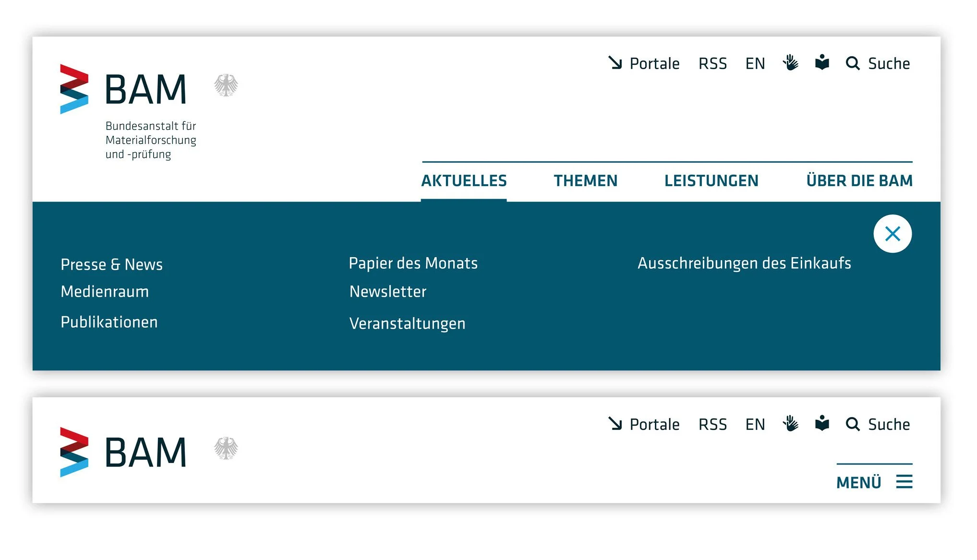Open Ausschreibungen des Einkaufs link
This screenshot has width=977, height=560.
tap(744, 263)
